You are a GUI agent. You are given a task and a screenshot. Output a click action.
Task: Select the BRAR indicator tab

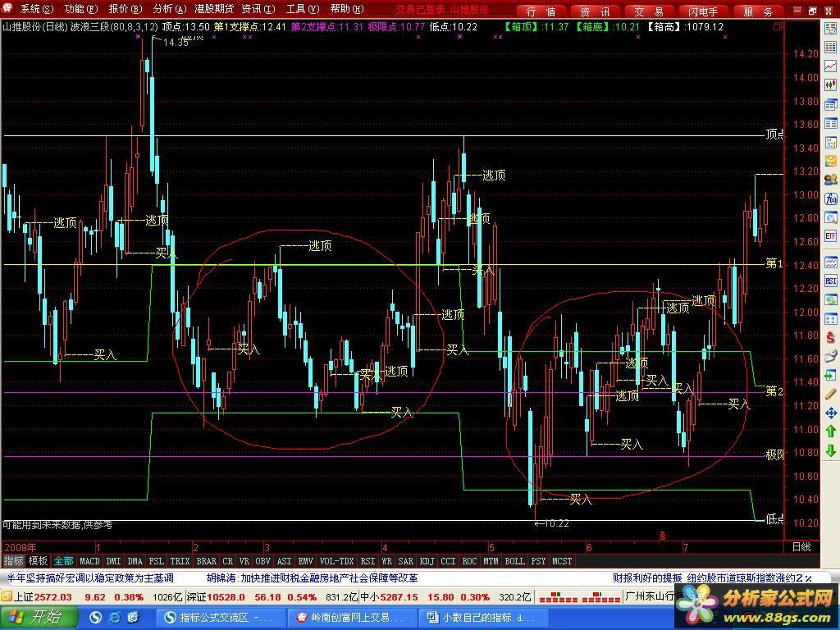point(206,561)
